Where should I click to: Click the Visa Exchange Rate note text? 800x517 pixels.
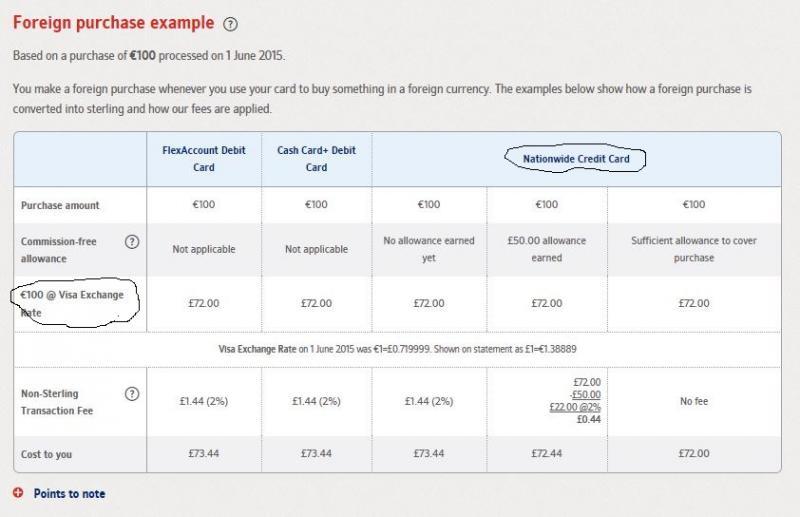(x=397, y=349)
